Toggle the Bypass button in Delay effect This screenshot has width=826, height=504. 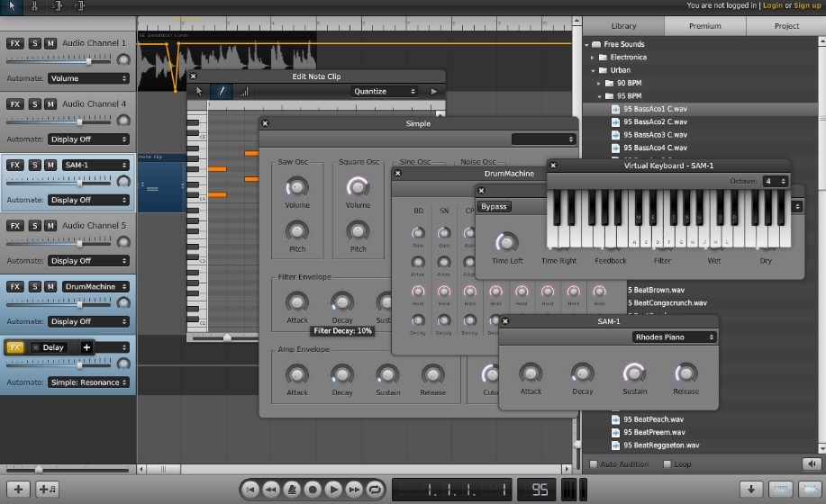pyautogui.click(x=494, y=206)
